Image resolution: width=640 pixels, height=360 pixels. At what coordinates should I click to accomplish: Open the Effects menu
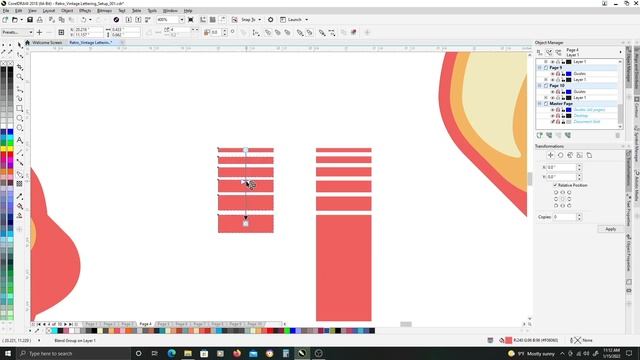click(85, 11)
